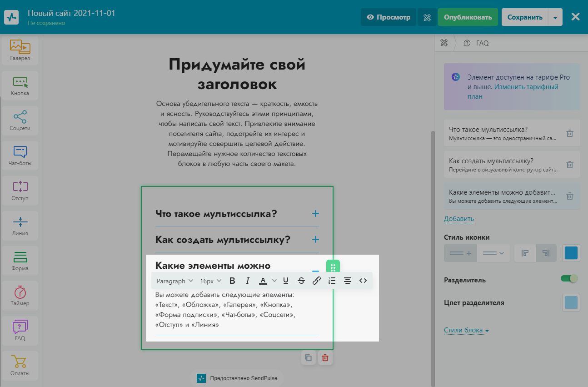Insert a link using chain icon
The height and width of the screenshot is (387, 588).
point(317,281)
